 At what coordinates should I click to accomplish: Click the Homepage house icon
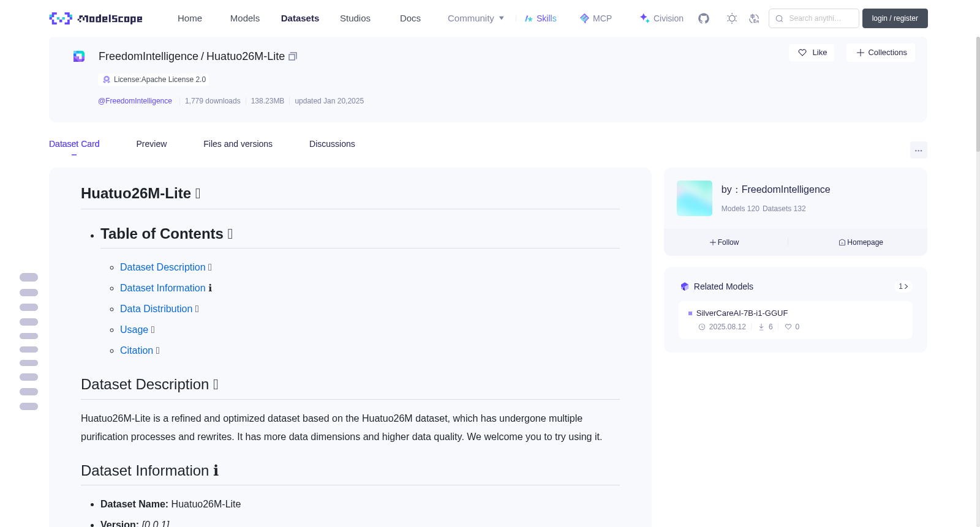(842, 242)
